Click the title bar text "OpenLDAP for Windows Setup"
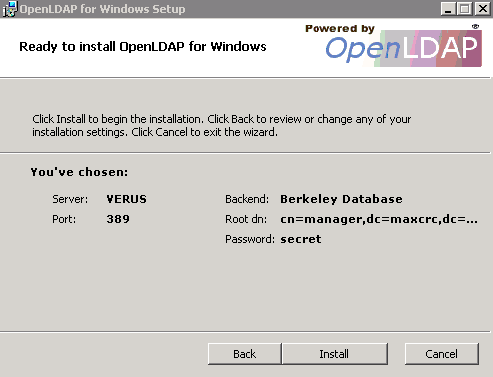 pyautogui.click(x=102, y=9)
